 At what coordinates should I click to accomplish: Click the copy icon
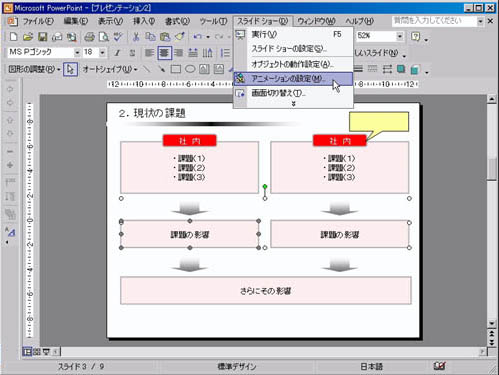pyautogui.click(x=150, y=36)
